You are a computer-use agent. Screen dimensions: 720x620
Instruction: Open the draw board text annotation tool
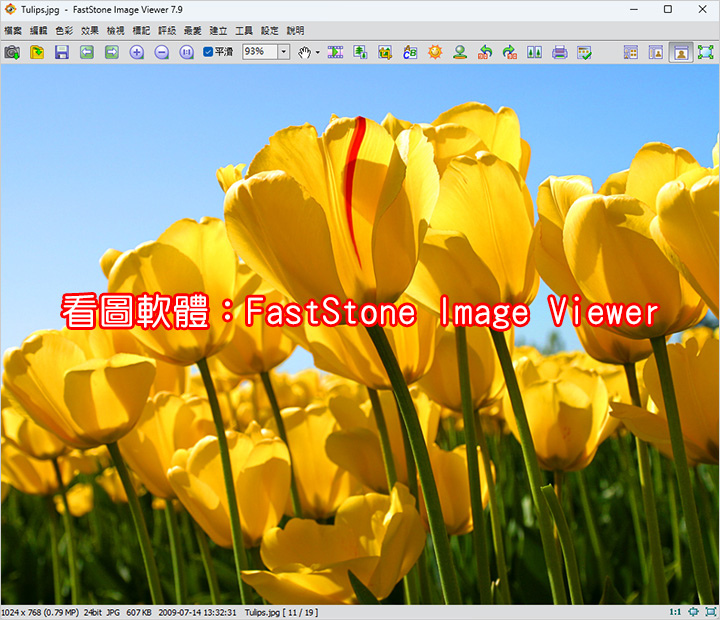(x=410, y=52)
